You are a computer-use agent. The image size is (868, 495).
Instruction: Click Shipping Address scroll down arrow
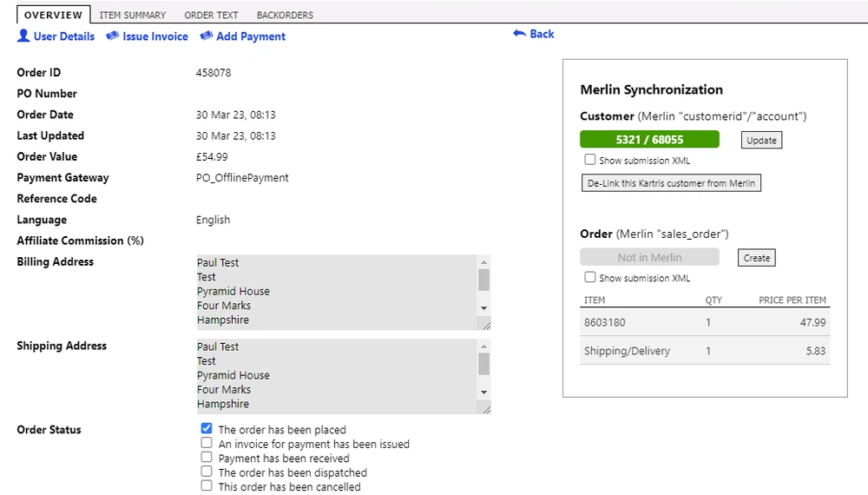click(x=483, y=393)
